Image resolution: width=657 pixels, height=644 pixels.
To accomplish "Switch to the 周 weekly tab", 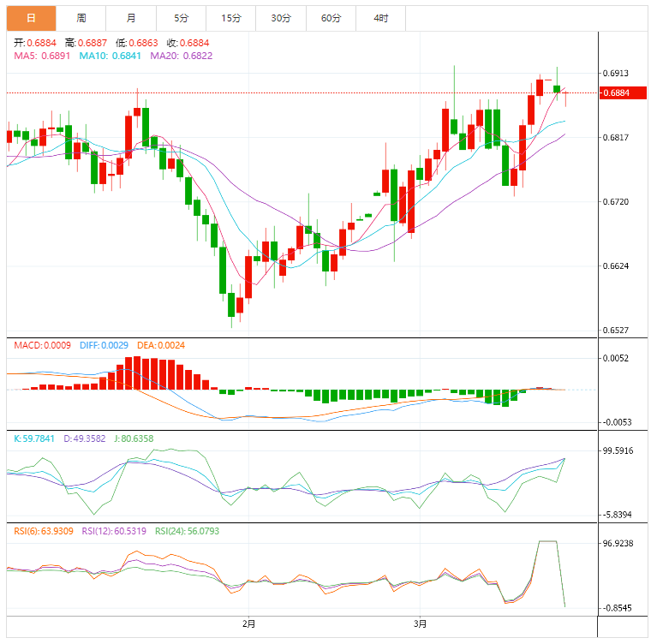I will pos(81,18).
